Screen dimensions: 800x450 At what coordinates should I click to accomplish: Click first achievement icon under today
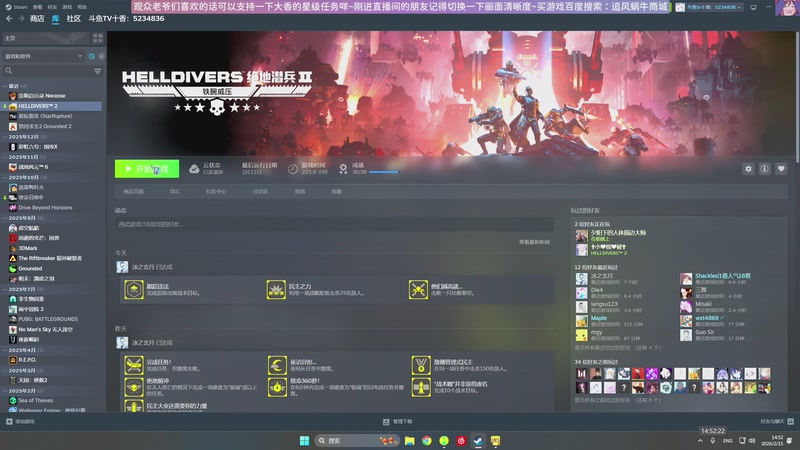[x=134, y=290]
